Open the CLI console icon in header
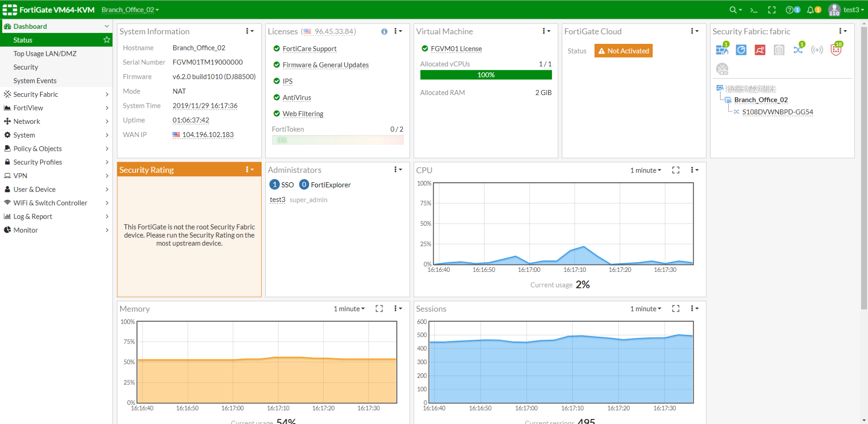The image size is (868, 424). tap(754, 10)
